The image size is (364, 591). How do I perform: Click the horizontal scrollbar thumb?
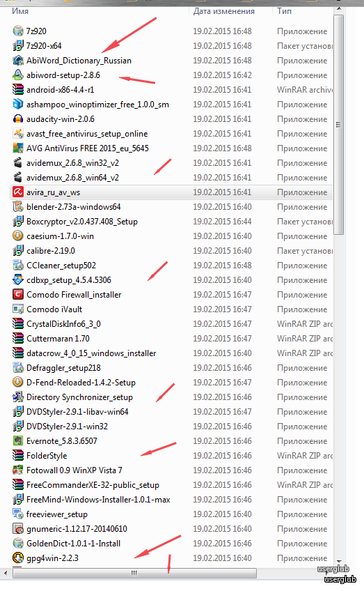134,574
